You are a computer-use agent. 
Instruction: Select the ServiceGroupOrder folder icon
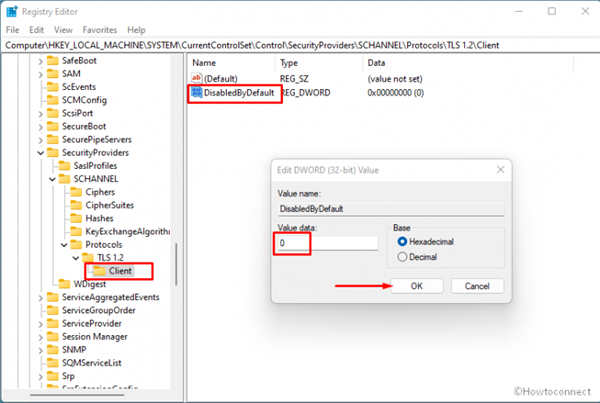coord(52,310)
